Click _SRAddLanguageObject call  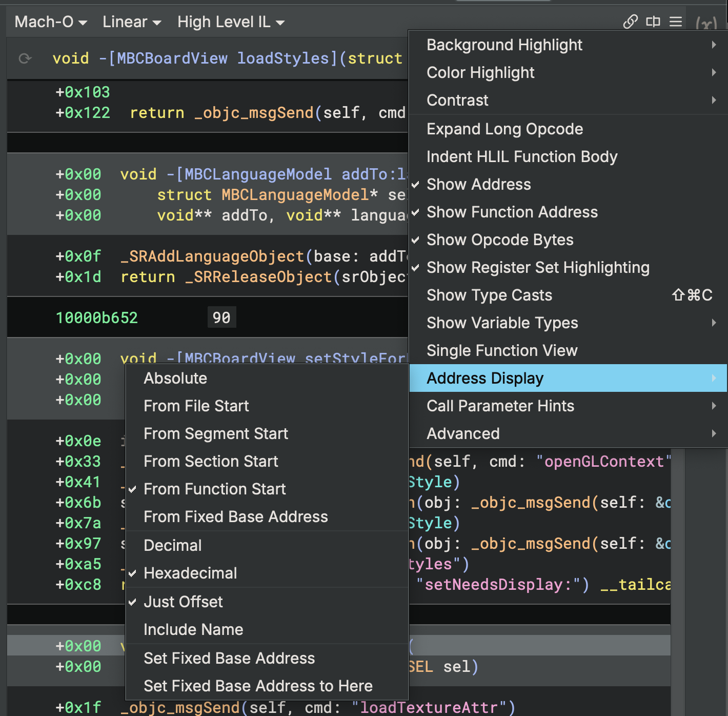coord(212,256)
